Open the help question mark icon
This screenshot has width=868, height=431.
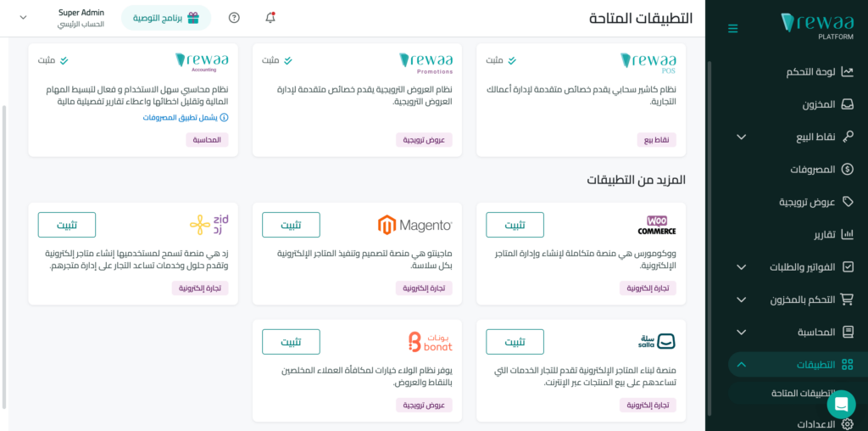[x=234, y=18]
